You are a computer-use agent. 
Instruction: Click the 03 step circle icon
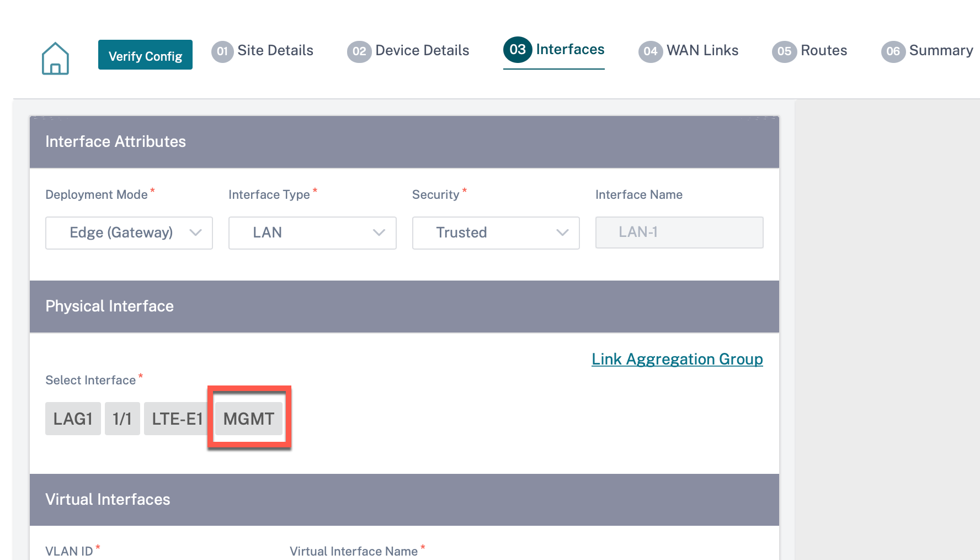[x=518, y=50]
